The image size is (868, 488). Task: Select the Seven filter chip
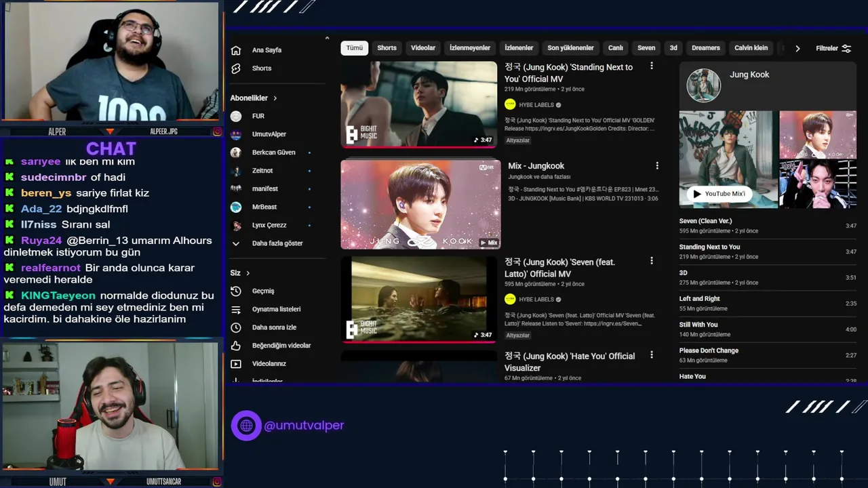(646, 48)
